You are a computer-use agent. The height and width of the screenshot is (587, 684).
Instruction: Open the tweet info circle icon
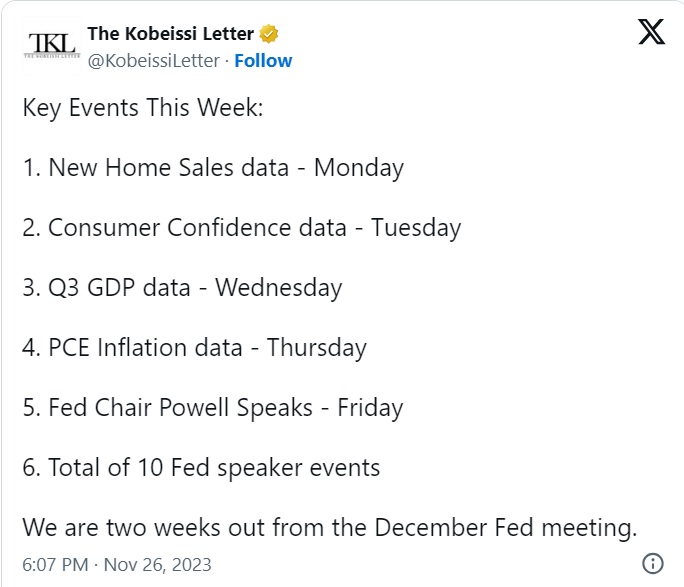pos(653,563)
